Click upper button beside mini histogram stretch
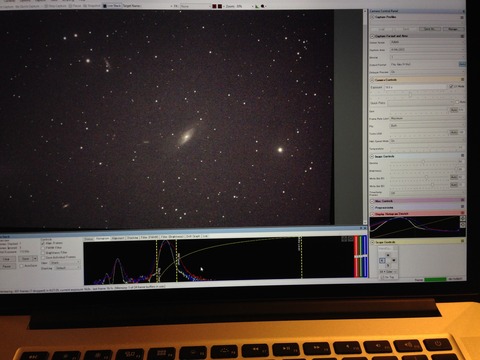The height and width of the screenshot is (360, 480). (x=463, y=218)
